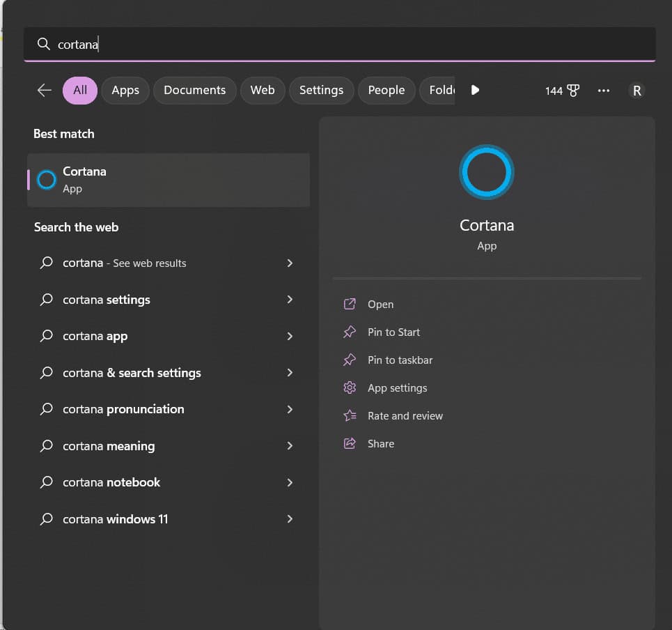Expand the 'cortana windows 11' chevron

point(290,519)
